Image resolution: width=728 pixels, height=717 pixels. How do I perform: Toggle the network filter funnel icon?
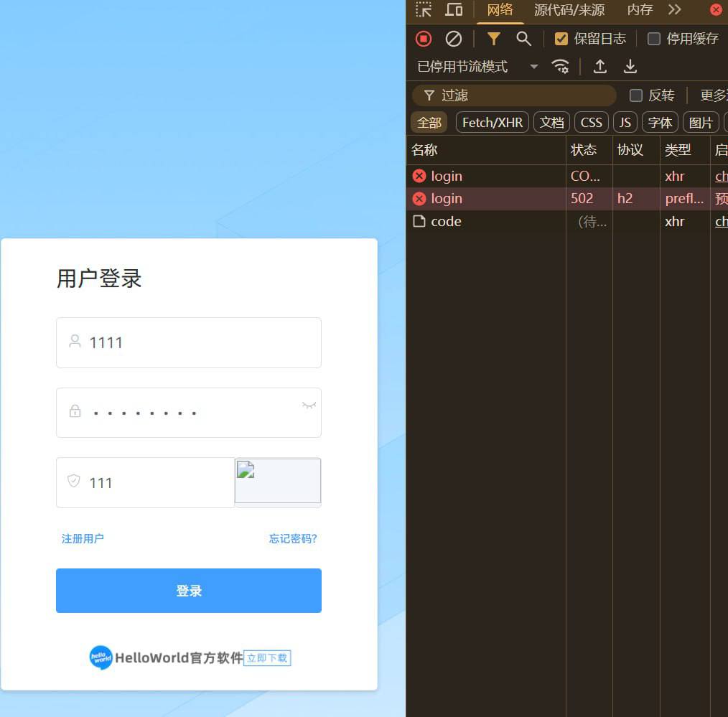(x=494, y=39)
